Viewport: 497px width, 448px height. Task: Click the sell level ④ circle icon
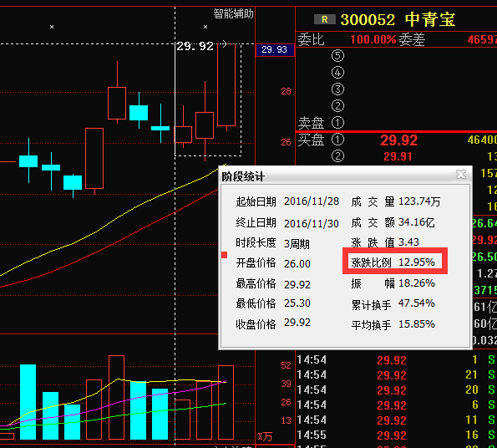click(337, 72)
